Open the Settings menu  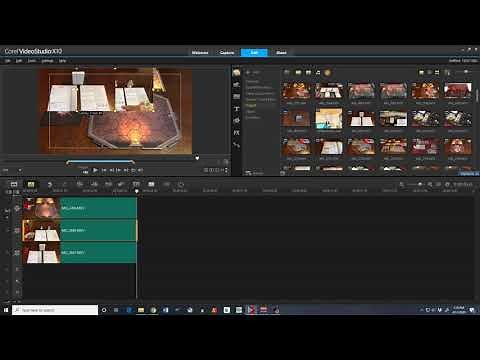pos(47,61)
